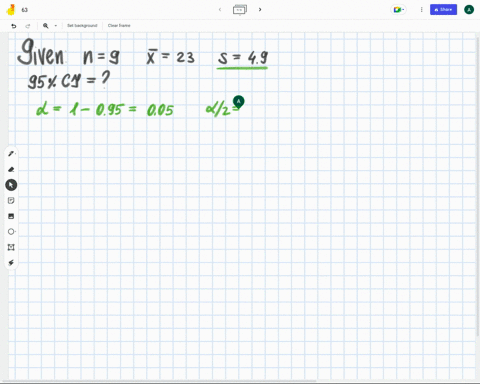Viewport: 480px width, 384px height.
Task: Click the Clear frame button
Action: point(119,26)
